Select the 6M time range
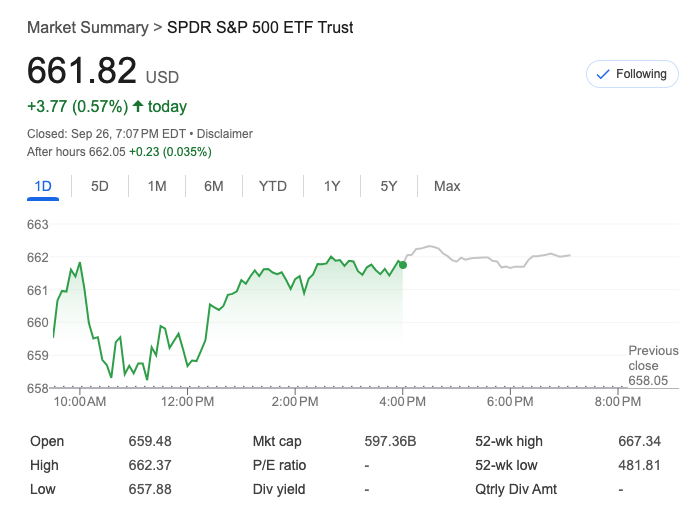 pos(213,186)
